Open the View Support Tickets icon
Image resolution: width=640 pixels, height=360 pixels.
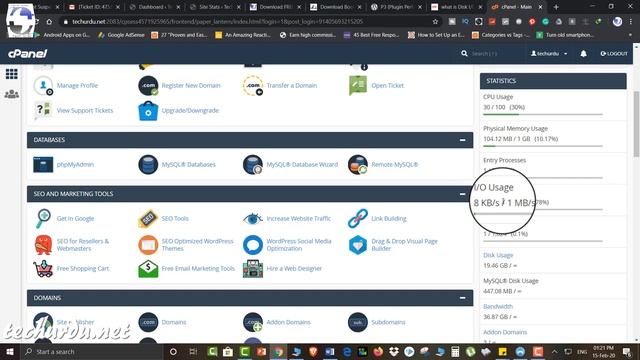click(43, 110)
